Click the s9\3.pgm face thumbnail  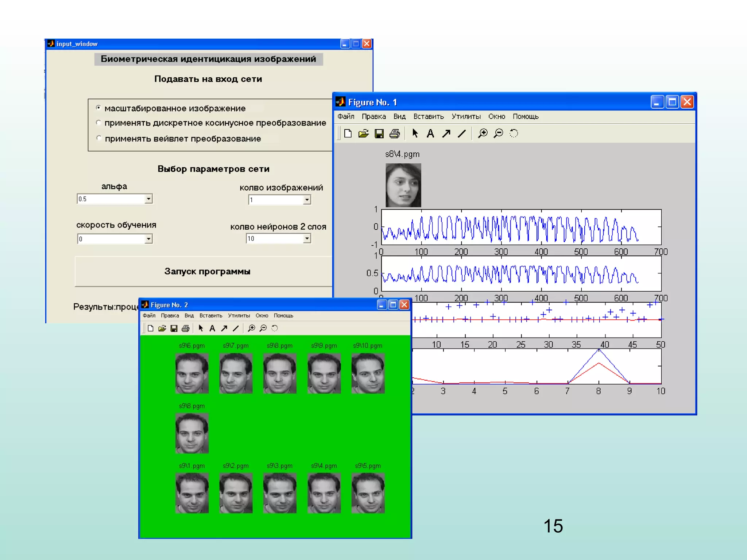(x=280, y=493)
